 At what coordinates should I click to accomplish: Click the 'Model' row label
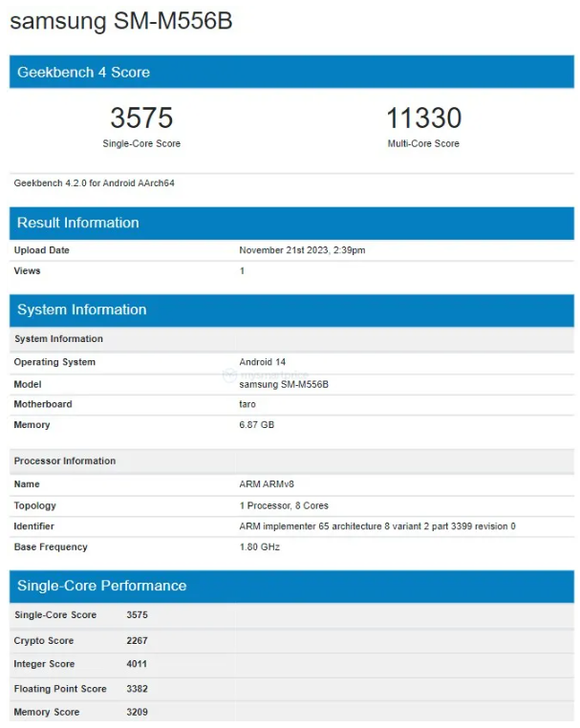(28, 384)
